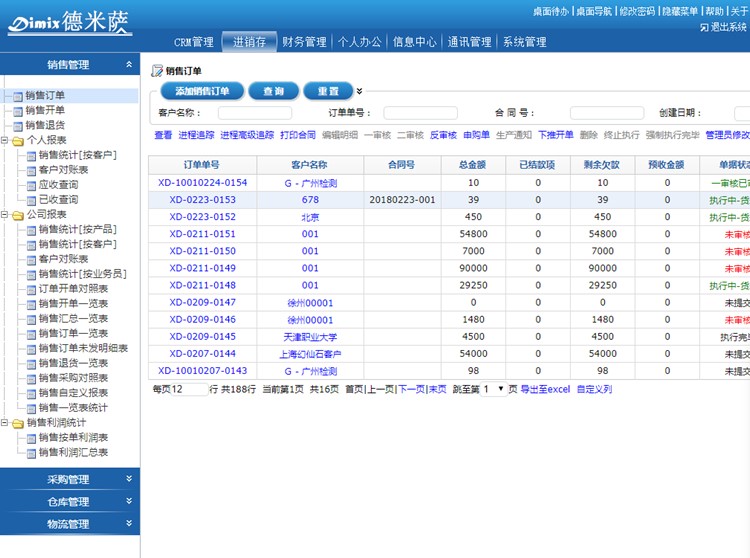Click the 客户名称 search field
Screen dimensions: 750x558
click(x=255, y=113)
